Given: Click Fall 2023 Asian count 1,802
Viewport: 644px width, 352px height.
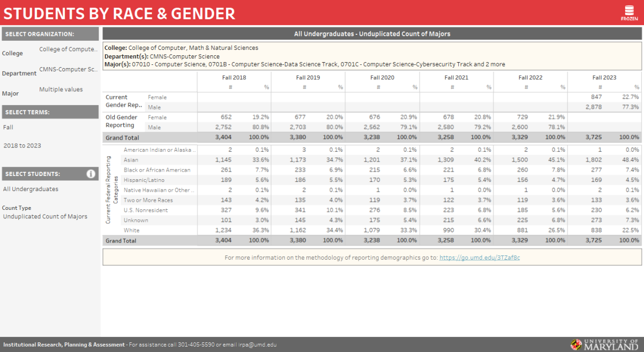Looking at the screenshot, I should [x=592, y=160].
